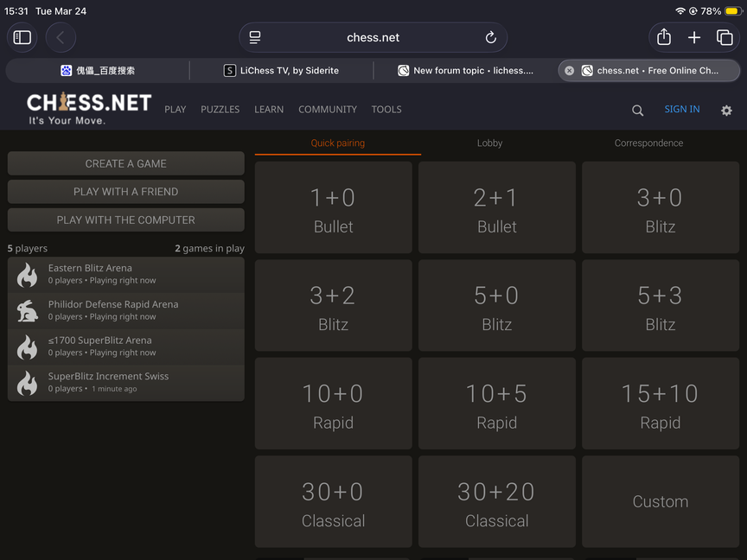Click the CREATE A GAME button

pos(126,163)
